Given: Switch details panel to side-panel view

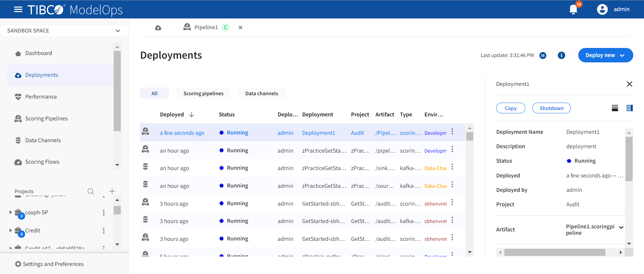Looking at the screenshot, I should pyautogui.click(x=629, y=108).
